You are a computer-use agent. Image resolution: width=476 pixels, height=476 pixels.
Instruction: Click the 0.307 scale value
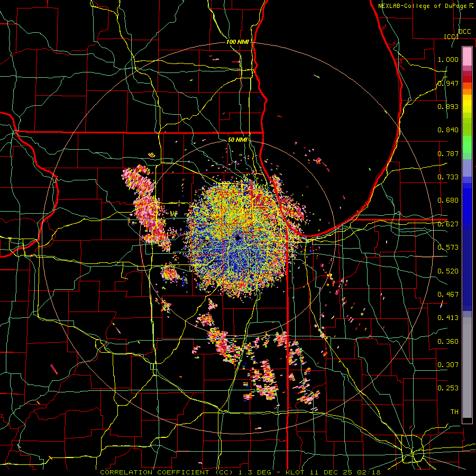point(448,365)
